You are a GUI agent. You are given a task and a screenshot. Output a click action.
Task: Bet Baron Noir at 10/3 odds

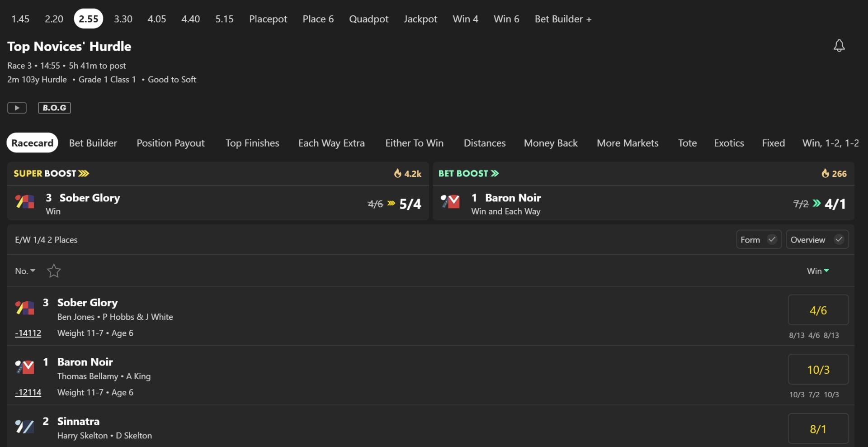(x=818, y=369)
